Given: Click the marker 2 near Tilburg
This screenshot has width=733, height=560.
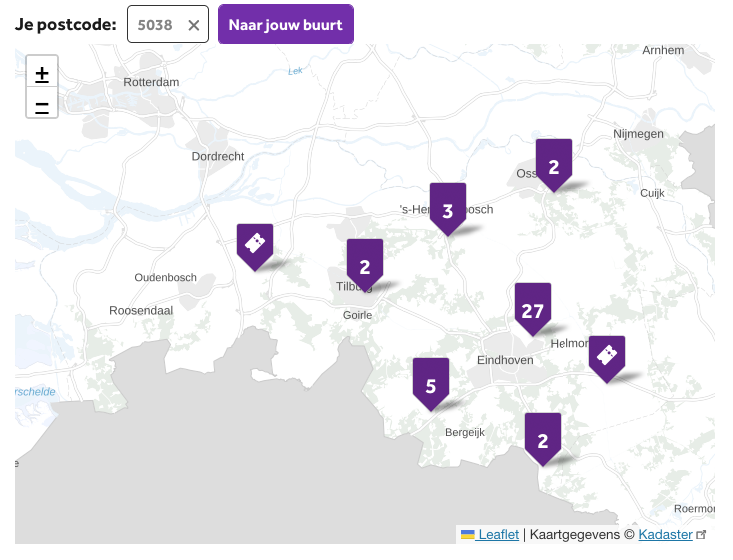Looking at the screenshot, I should [x=365, y=265].
